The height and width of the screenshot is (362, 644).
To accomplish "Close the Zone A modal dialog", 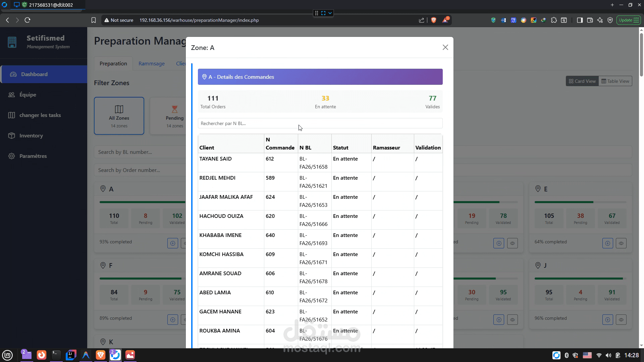I will tap(445, 47).
